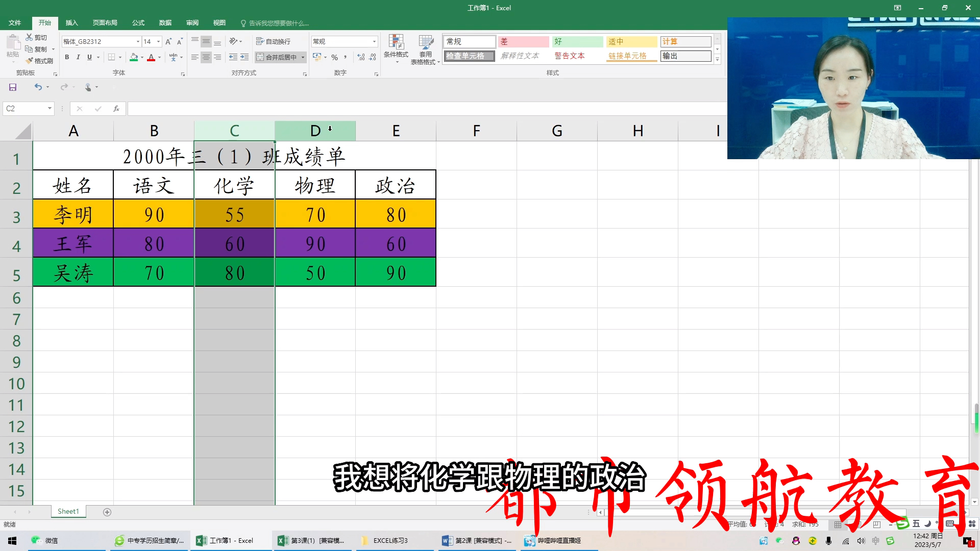Click the Name Box showing C2
The width and height of the screenshot is (980, 551).
tap(24, 108)
